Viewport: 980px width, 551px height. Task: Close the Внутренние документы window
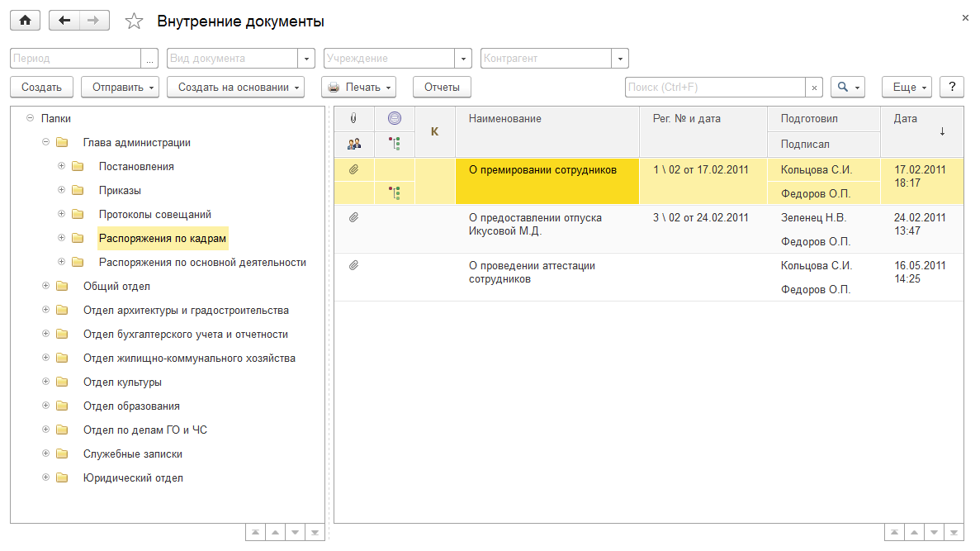[x=966, y=18]
